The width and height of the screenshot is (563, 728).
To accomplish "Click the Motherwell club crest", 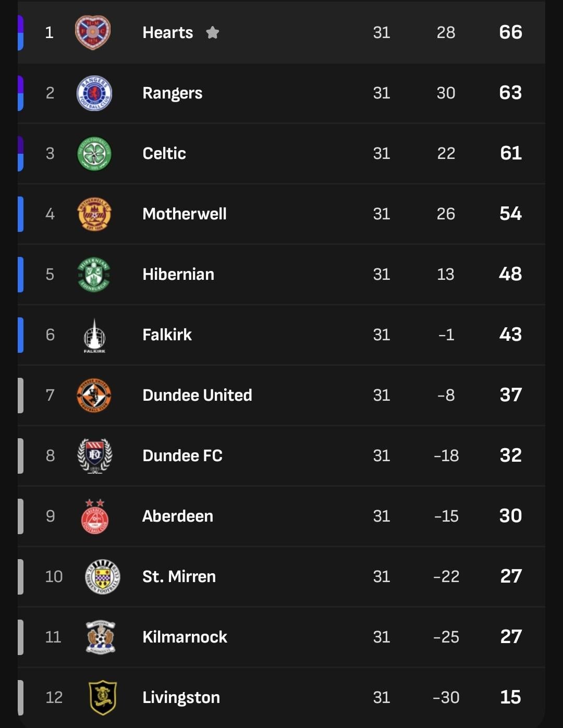I will pos(94,214).
